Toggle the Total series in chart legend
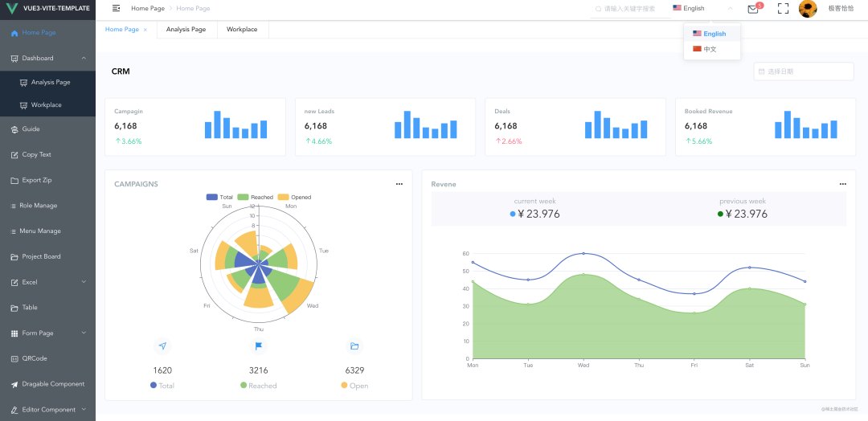Viewport: 868px width, 421px height. coord(219,197)
